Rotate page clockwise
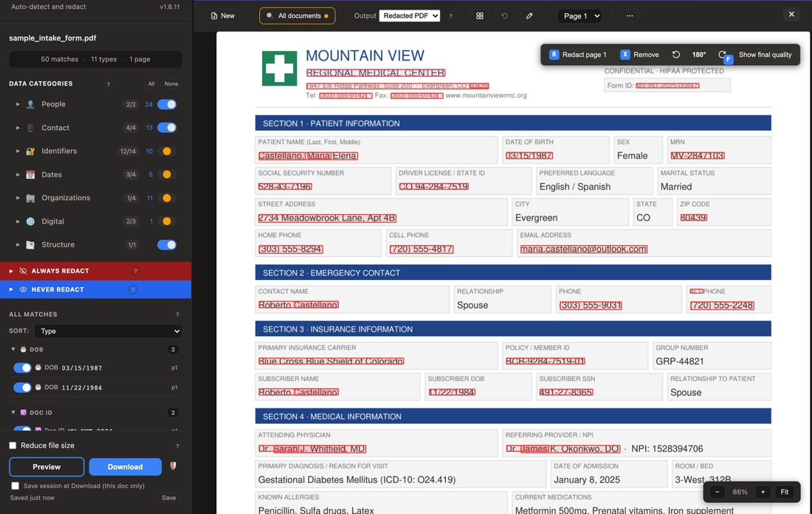 (x=723, y=55)
